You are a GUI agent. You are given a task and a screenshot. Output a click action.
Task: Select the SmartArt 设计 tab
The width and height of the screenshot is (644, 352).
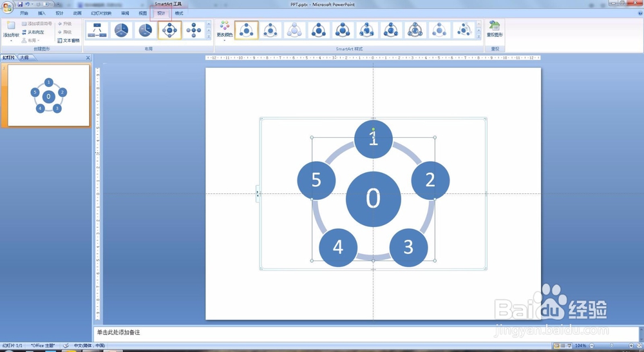tap(161, 13)
